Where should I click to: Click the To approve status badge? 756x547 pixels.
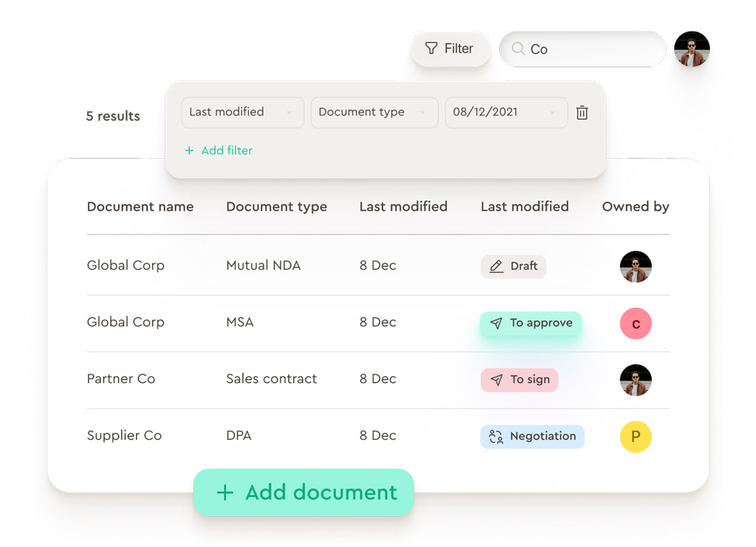[x=531, y=323]
